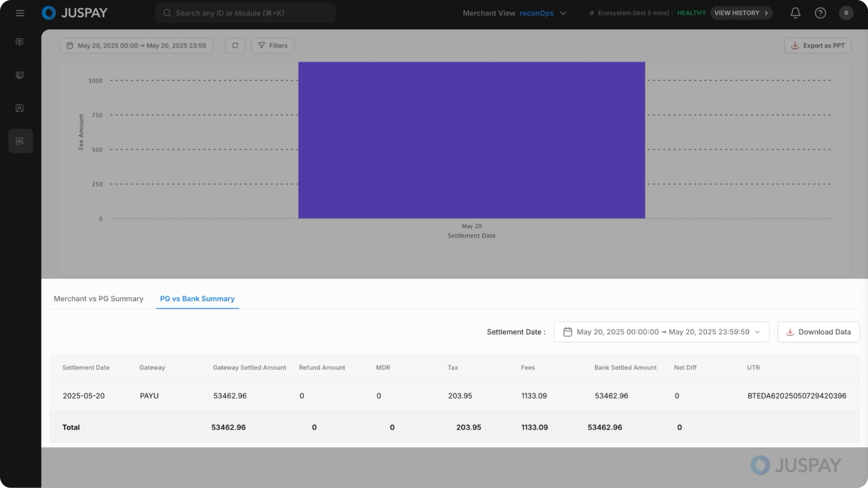Click the first sidebar shield icon

coord(19,42)
